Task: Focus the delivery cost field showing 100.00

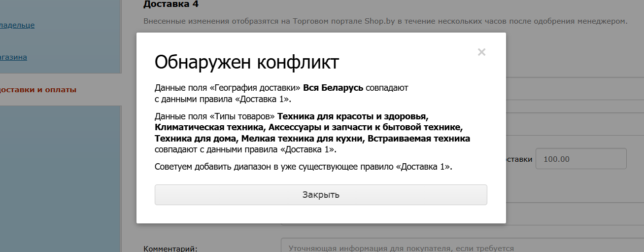Action: coord(580,159)
